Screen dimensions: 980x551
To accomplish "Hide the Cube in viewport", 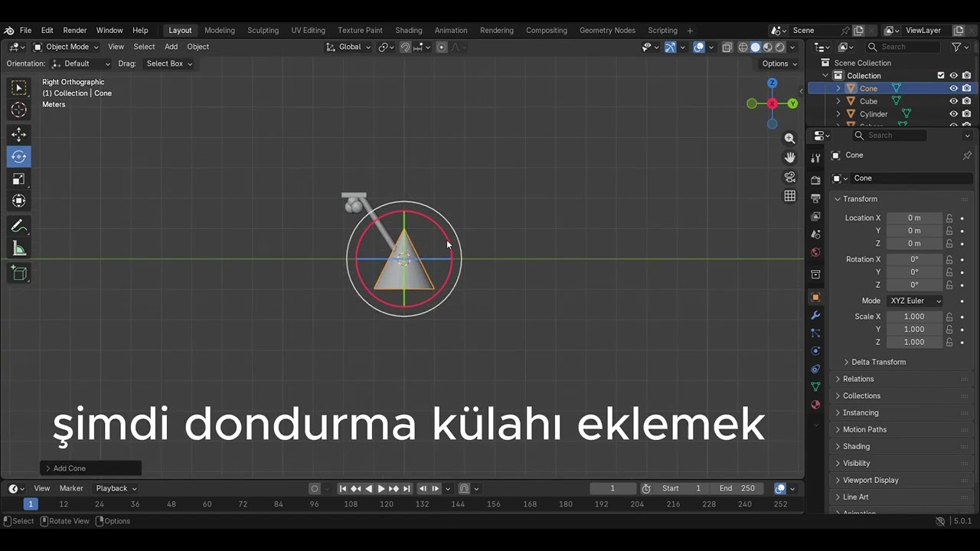I will click(x=954, y=101).
